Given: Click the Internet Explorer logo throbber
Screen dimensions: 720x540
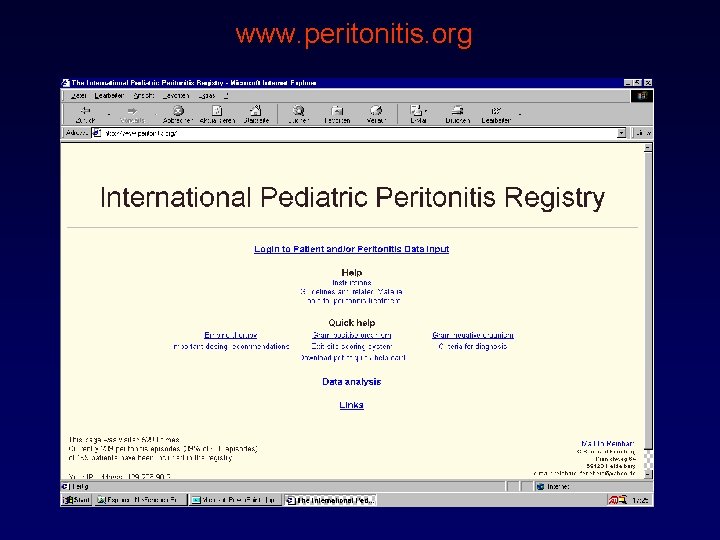Looking at the screenshot, I should tap(642, 96).
